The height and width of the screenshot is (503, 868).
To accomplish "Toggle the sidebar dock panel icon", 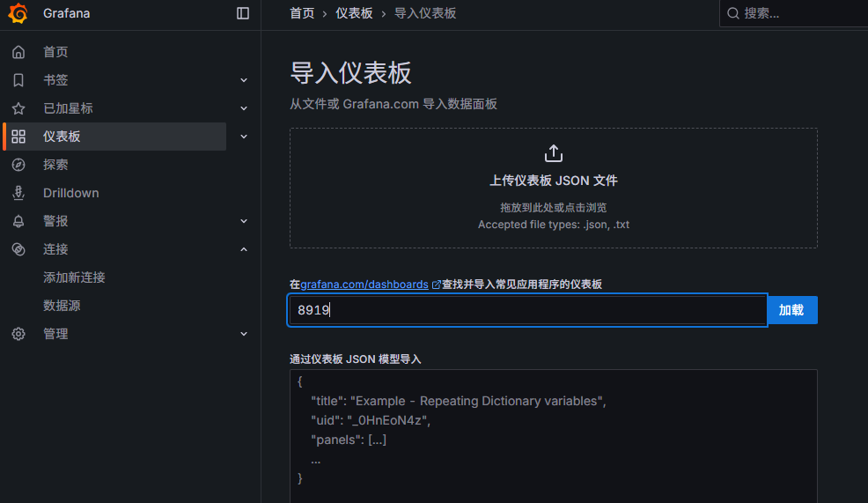I will (x=242, y=13).
